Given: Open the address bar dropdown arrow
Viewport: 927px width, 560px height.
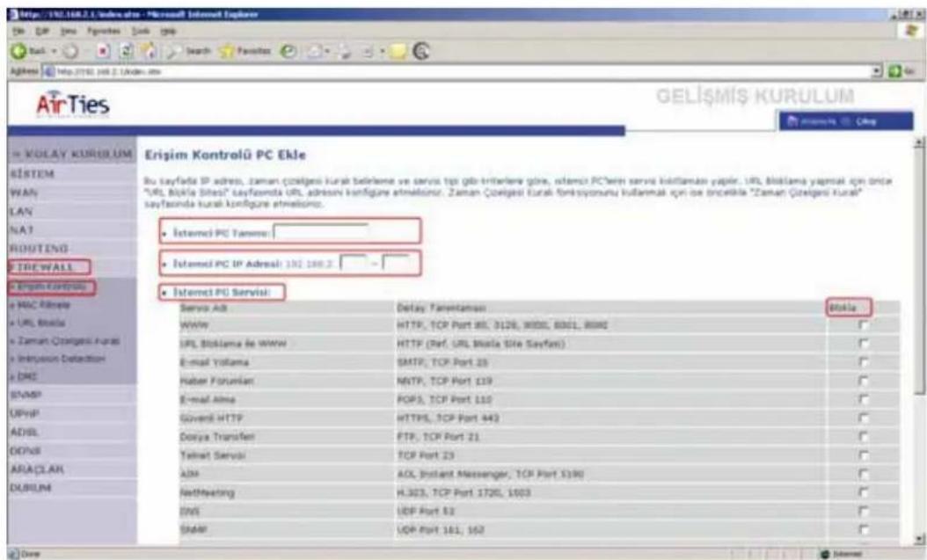Looking at the screenshot, I should tap(879, 71).
